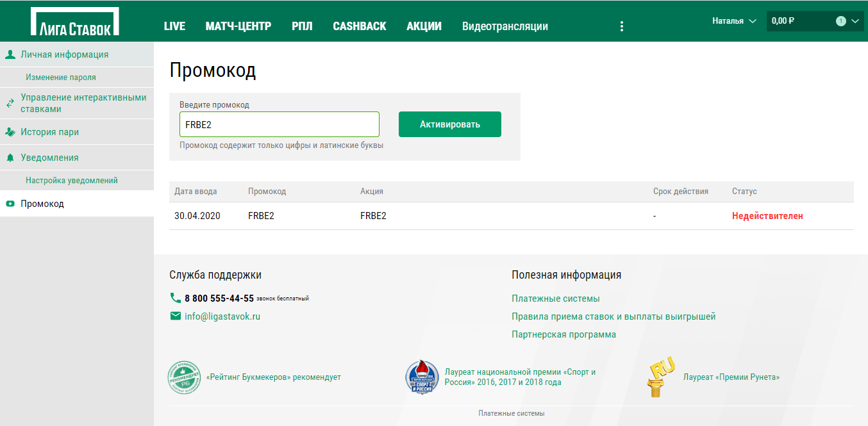Select CASHBACK in the navigation bar
The height and width of the screenshot is (426, 868).
coord(360,26)
